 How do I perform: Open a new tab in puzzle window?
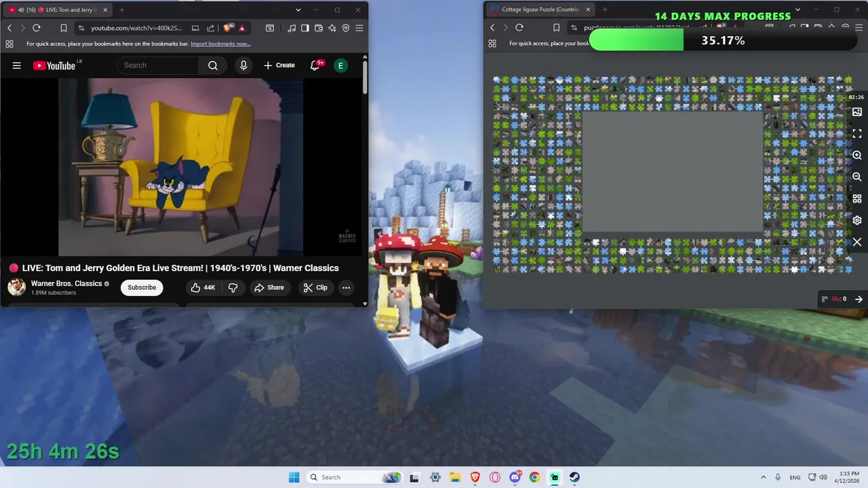click(x=605, y=9)
